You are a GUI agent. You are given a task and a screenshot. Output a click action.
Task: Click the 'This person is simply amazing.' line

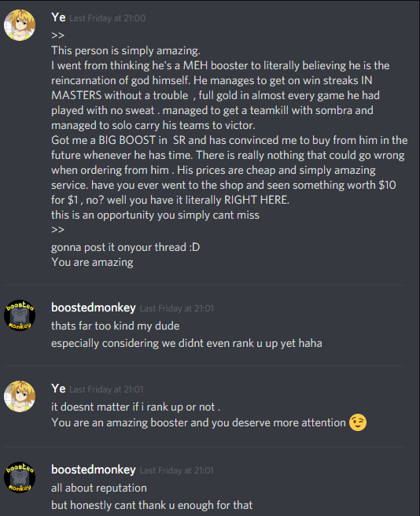click(x=126, y=50)
